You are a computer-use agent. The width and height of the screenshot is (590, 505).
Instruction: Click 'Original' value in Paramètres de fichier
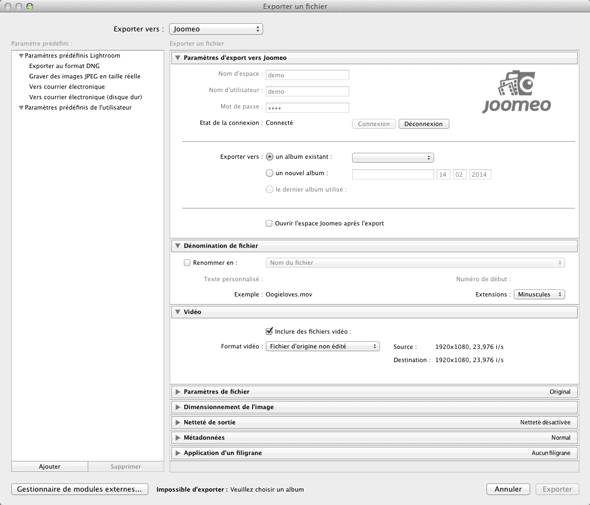pyautogui.click(x=560, y=392)
